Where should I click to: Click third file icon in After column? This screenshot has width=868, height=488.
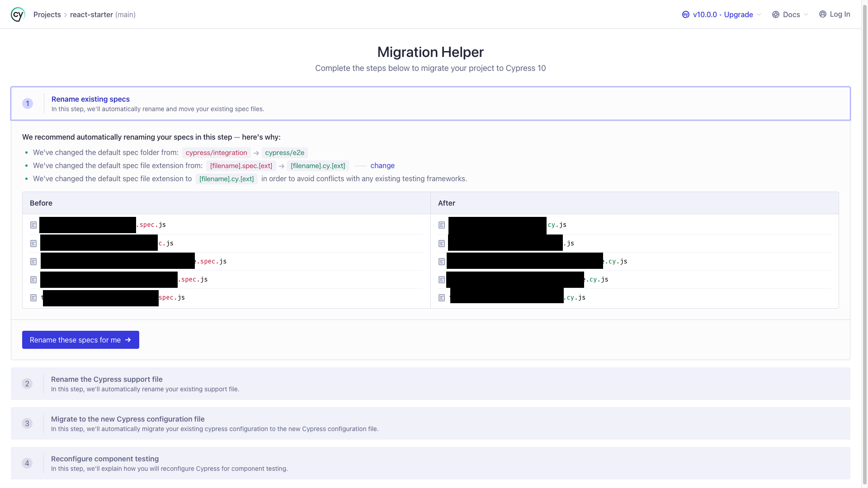pos(442,262)
